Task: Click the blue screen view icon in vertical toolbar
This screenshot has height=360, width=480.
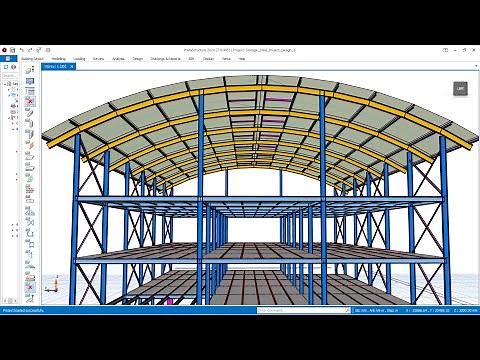Action: [30, 81]
